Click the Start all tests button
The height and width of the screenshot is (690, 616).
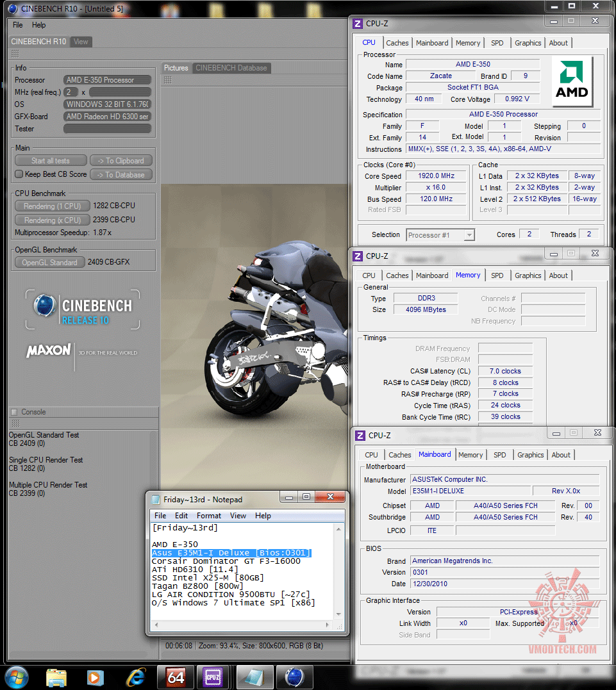51,161
